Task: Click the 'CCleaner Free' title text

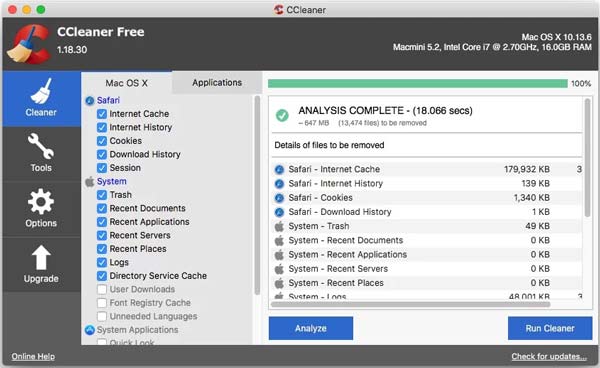Action: click(101, 32)
